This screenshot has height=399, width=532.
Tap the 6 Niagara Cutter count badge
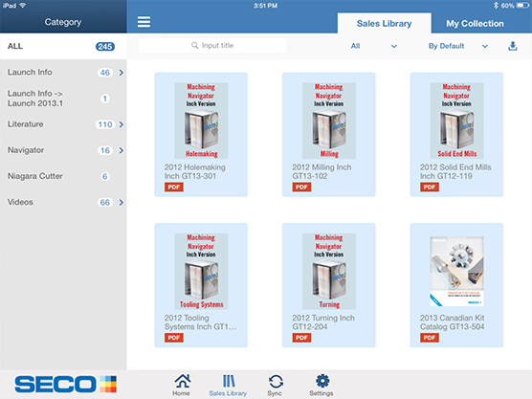(x=105, y=176)
